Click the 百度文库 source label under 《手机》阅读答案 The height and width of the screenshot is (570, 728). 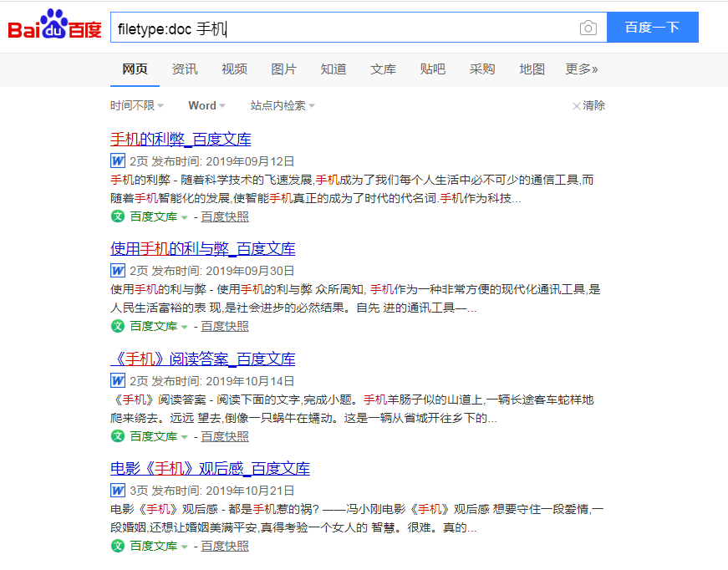point(154,436)
